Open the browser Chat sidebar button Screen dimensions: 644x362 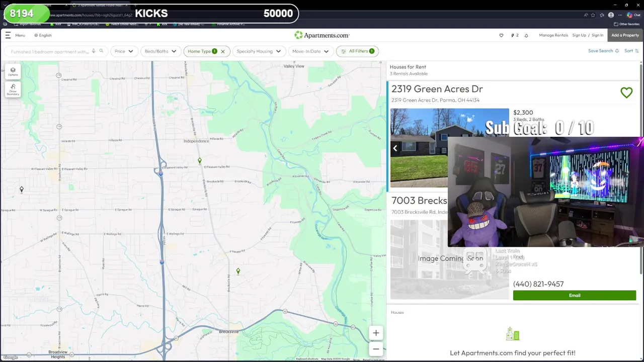click(633, 15)
